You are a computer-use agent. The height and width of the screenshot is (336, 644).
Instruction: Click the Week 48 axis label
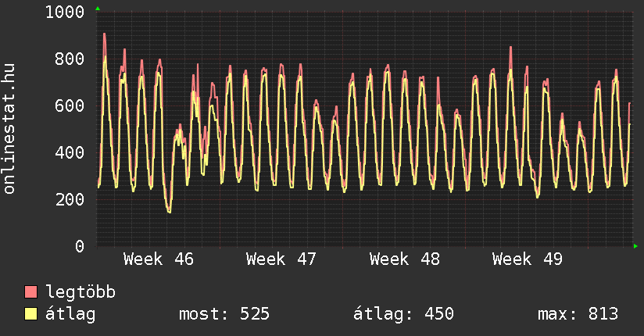tap(405, 259)
